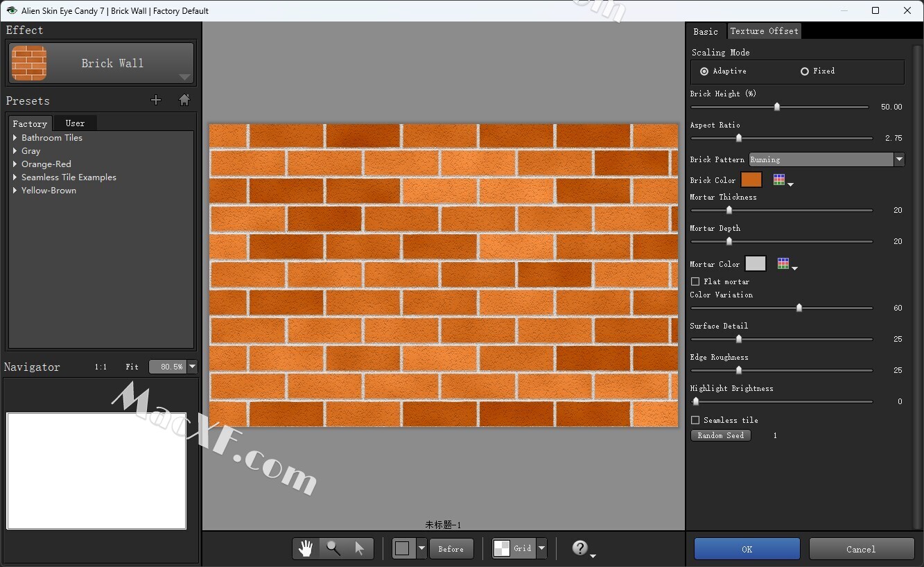Select the Hand pan tool
This screenshot has width=924, height=567.
306,548
